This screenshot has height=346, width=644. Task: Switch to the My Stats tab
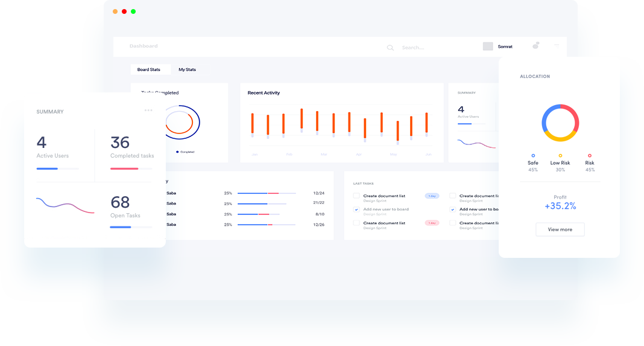click(187, 69)
